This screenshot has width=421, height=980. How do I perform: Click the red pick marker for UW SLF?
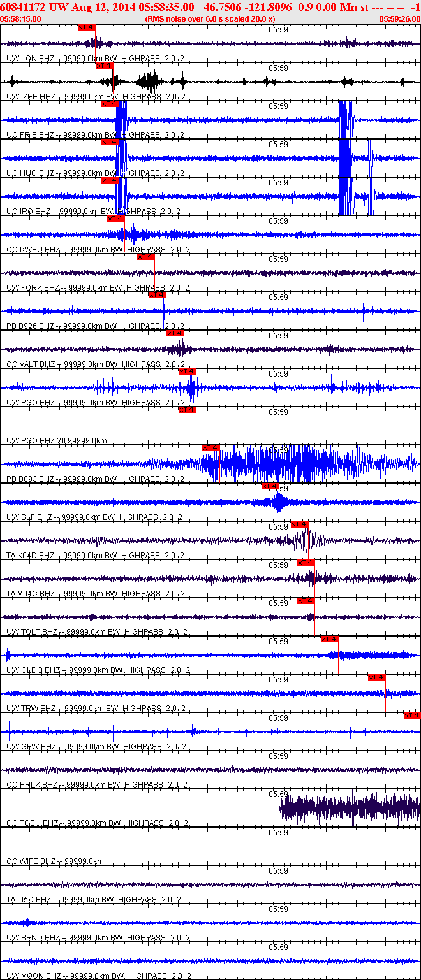(270, 486)
